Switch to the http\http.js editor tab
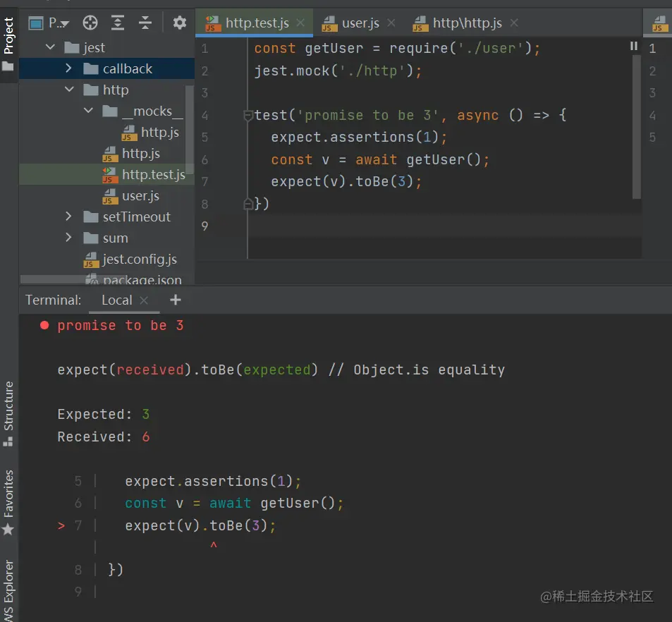 pos(467,23)
